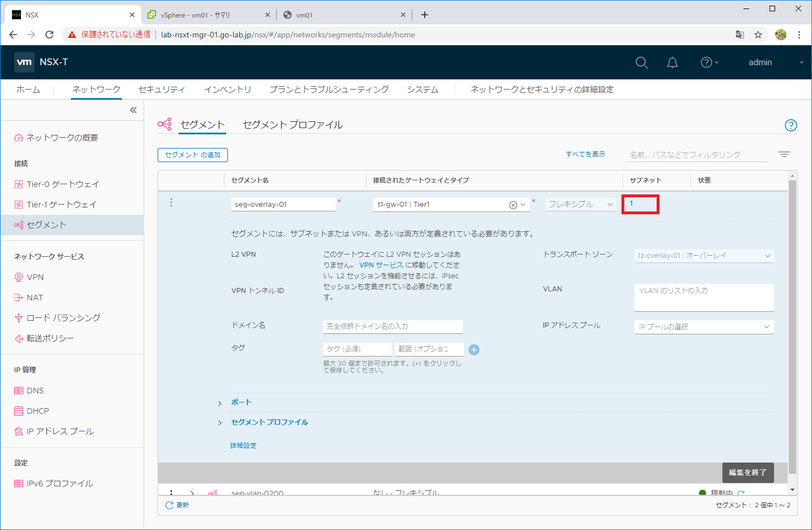Image resolution: width=812 pixels, height=530 pixels.
Task: Focus the name/path filter field
Action: pos(697,155)
